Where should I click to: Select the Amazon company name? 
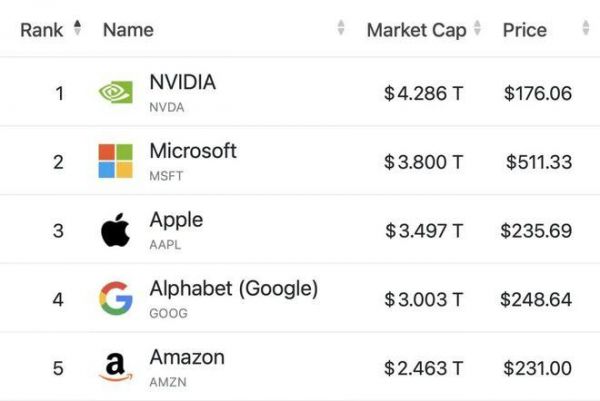(x=187, y=357)
